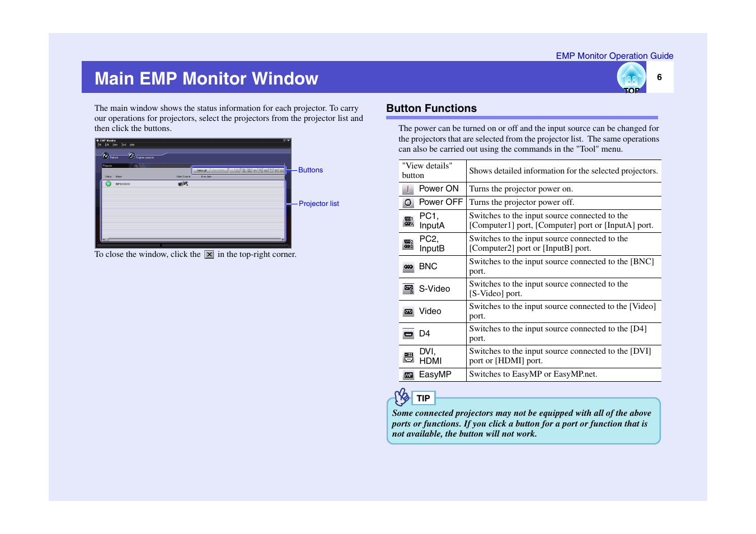Click the DVI, HDMI input source icon
The width and height of the screenshot is (756, 534).
(408, 357)
